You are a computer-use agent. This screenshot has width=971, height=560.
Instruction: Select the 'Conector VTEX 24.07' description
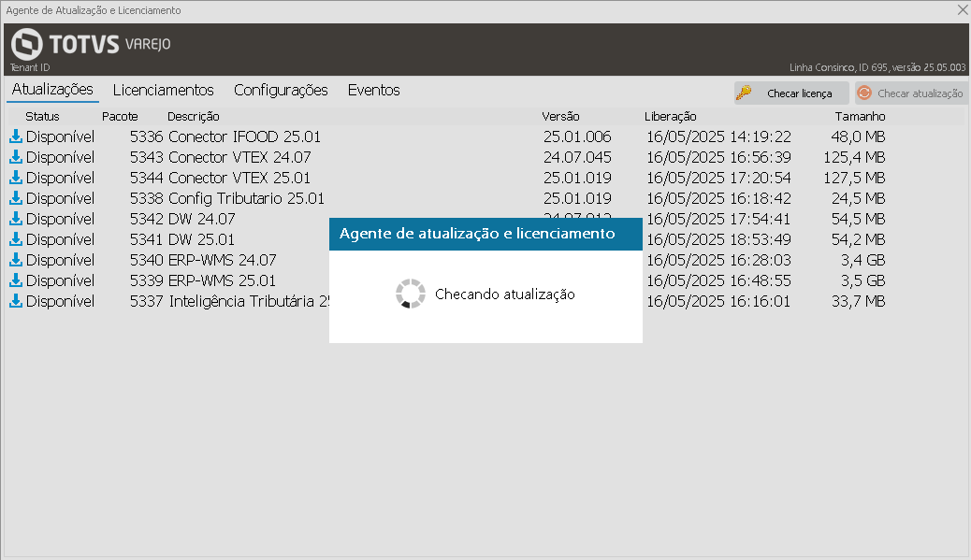click(239, 156)
